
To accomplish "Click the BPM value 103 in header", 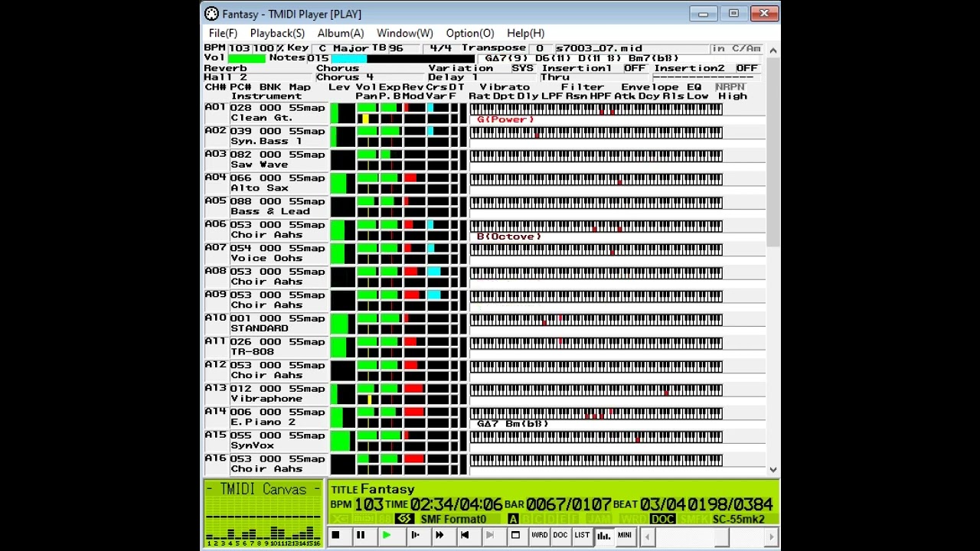I will tap(239, 48).
